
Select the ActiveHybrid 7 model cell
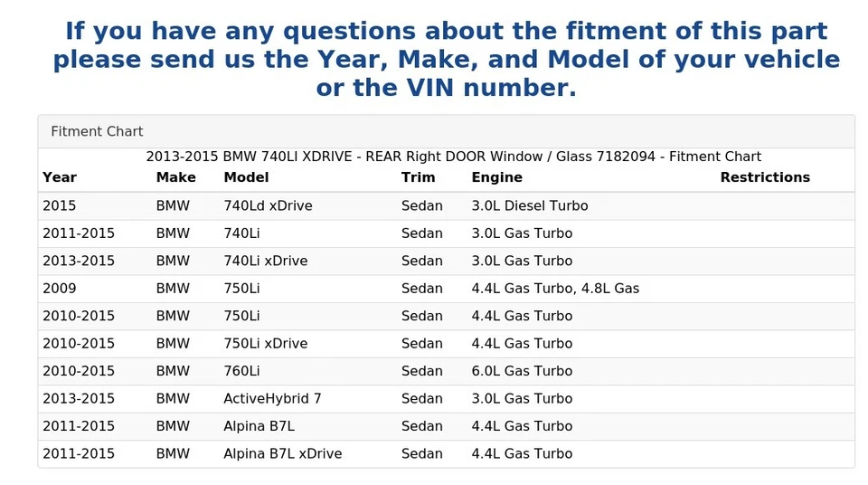pyautogui.click(x=272, y=399)
